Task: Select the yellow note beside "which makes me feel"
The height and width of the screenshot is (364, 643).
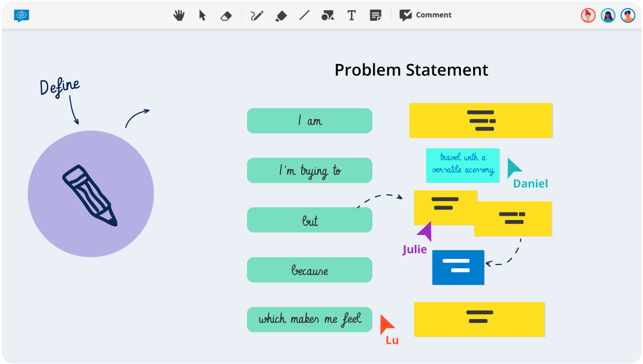Action: point(480,319)
